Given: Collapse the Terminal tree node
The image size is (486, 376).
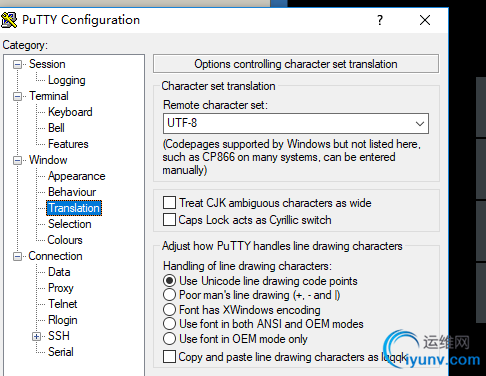Looking at the screenshot, I should point(17,96).
